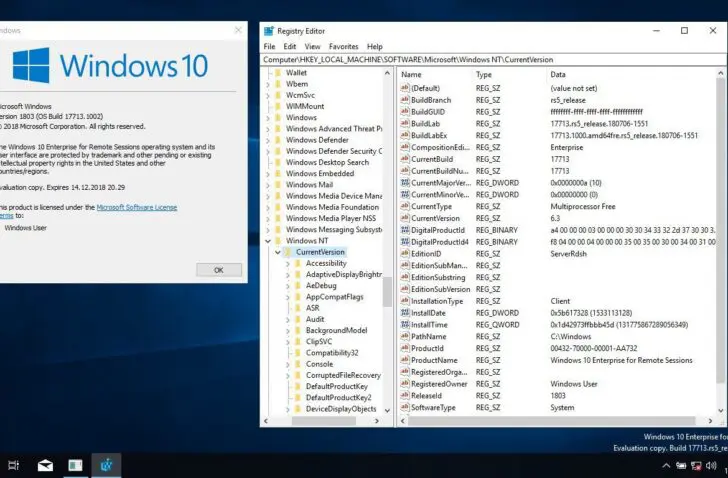Click OK in the About Windows dialog

[219, 270]
